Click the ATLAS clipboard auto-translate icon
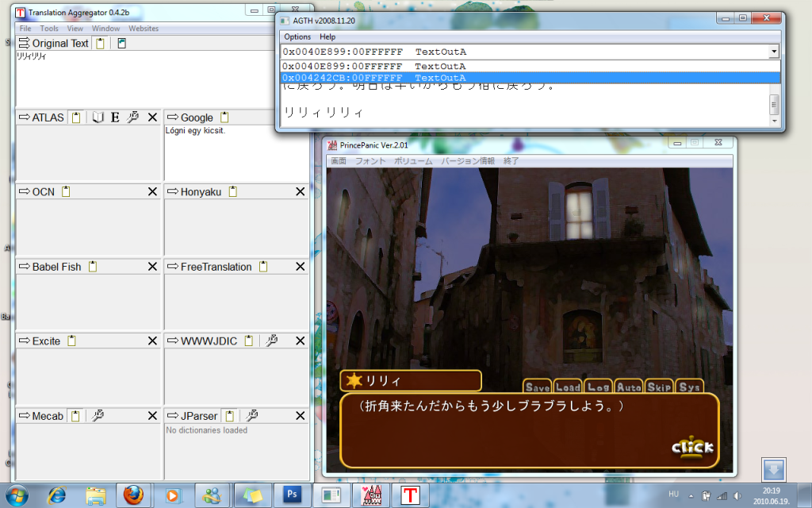 (x=76, y=117)
